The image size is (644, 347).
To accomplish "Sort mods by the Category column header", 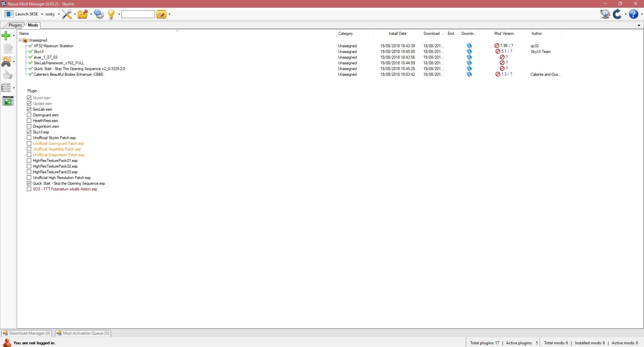I will pos(355,34).
